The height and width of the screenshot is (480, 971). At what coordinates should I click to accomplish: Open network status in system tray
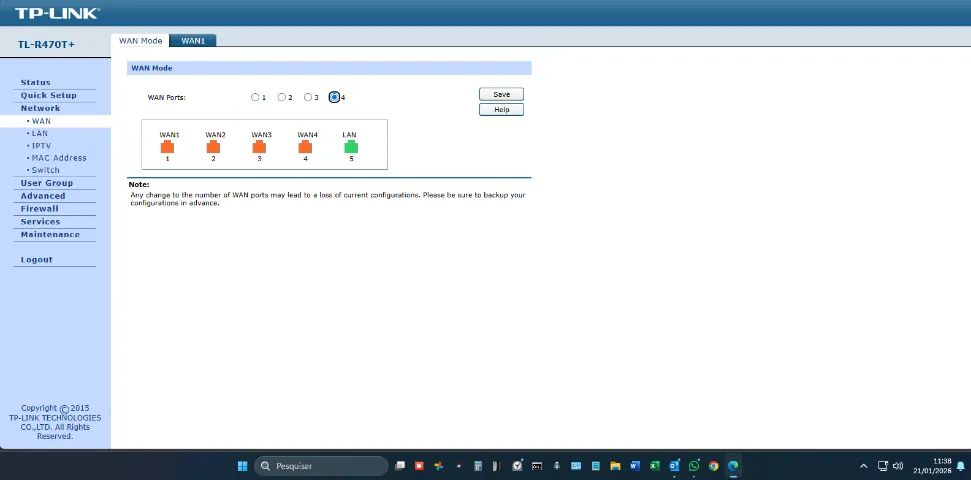883,466
